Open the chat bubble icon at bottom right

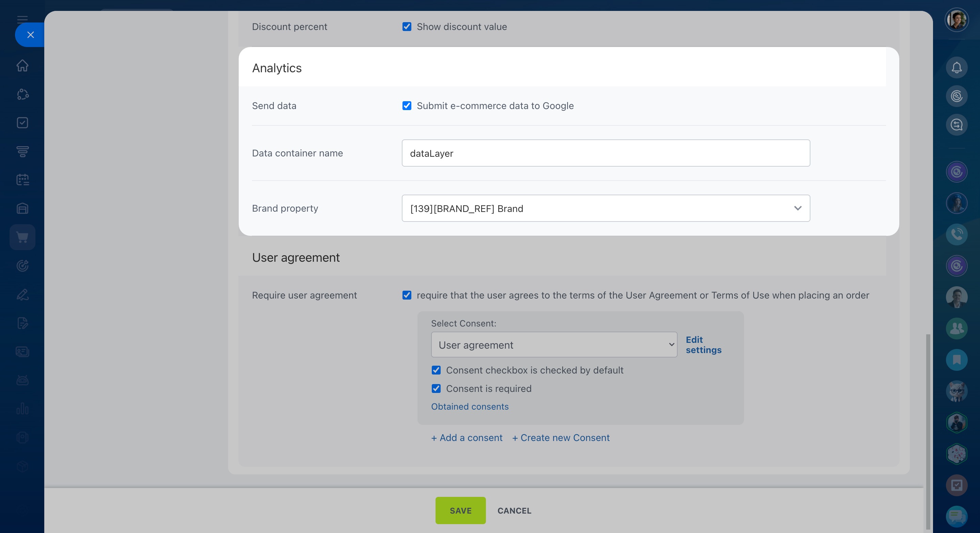click(x=957, y=516)
